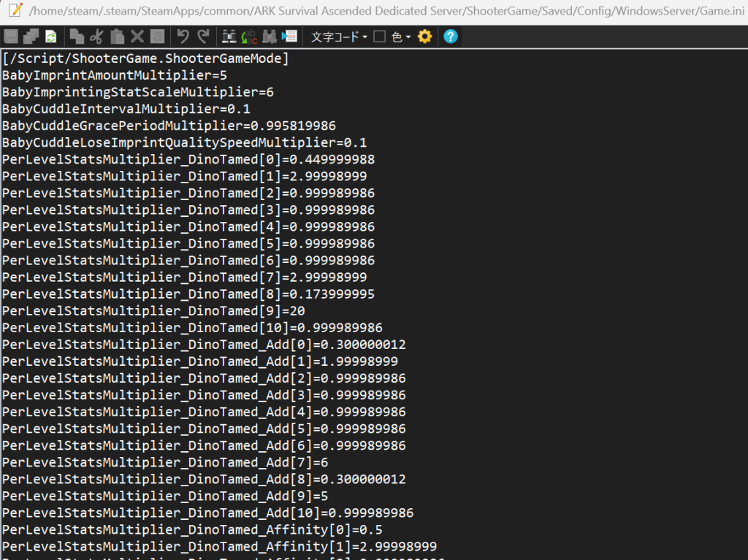Click the Delete X icon
The image size is (748, 560).
[137, 37]
